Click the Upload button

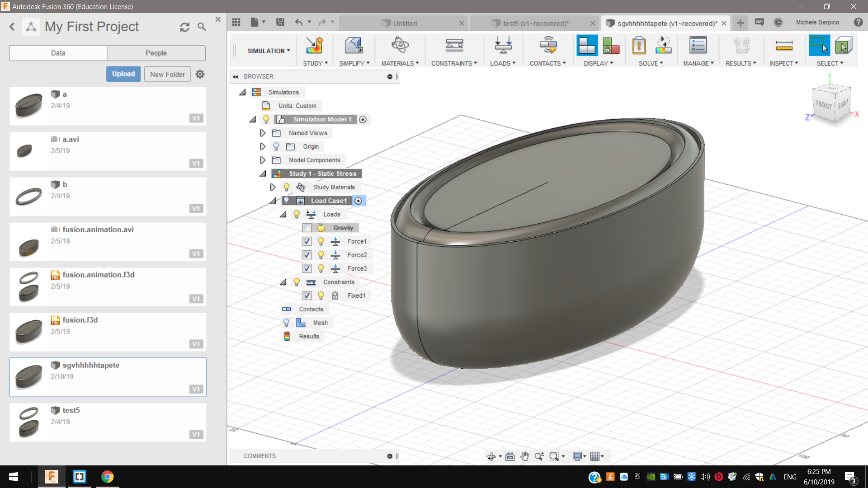(123, 74)
